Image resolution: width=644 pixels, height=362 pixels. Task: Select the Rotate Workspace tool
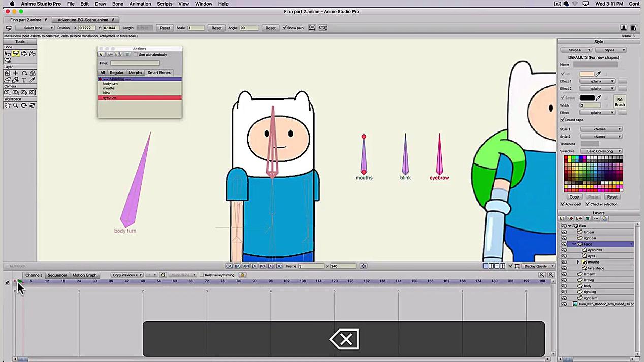tap(24, 105)
